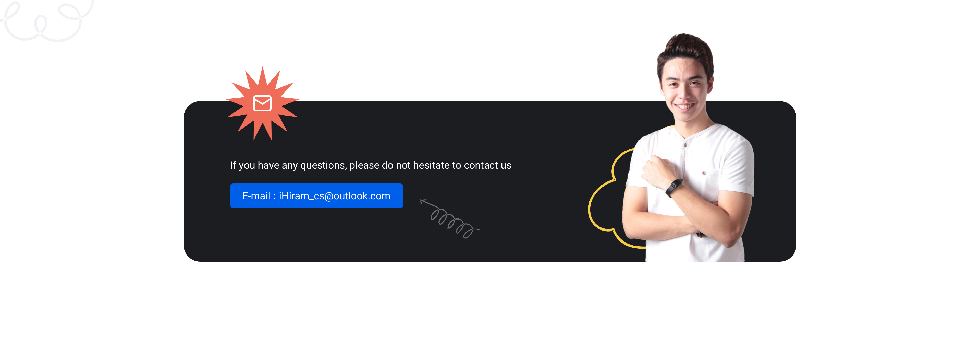980x345 pixels.
Task: Click the words "contact us" in the sentence
Action: [488, 165]
